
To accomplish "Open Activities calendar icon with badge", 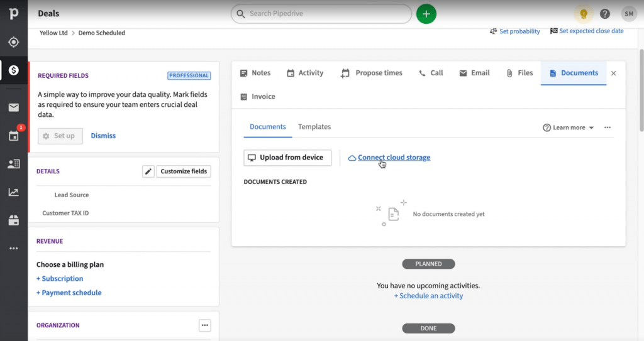I will (14, 136).
